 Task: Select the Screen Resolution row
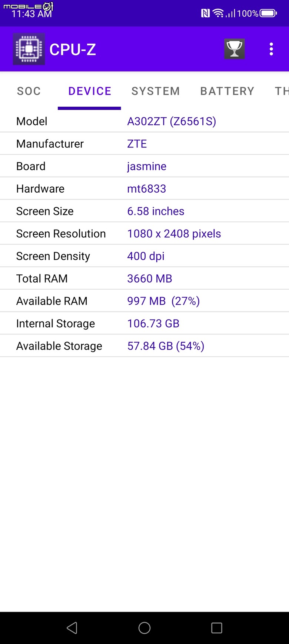click(x=144, y=233)
